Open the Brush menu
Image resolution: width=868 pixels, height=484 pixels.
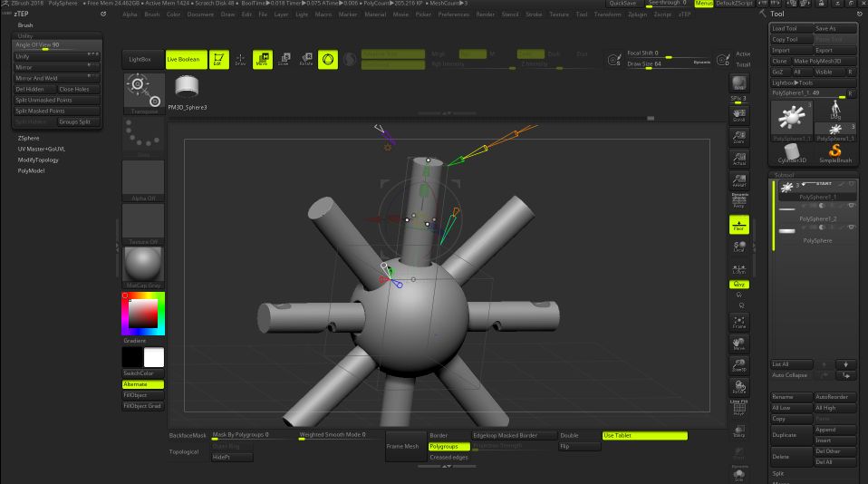(151, 15)
